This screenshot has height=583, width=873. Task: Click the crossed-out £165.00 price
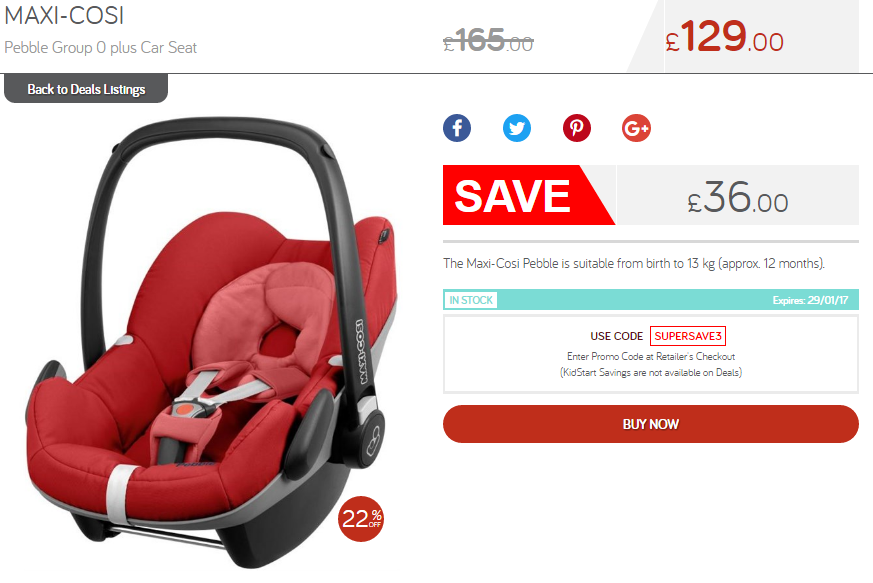click(x=488, y=40)
